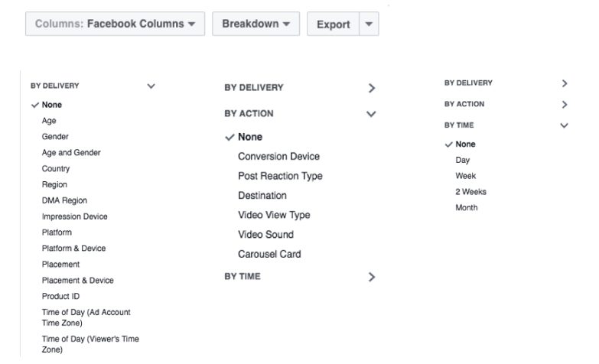The height and width of the screenshot is (364, 599).
Task: Click the Export button
Action: pyautogui.click(x=333, y=24)
